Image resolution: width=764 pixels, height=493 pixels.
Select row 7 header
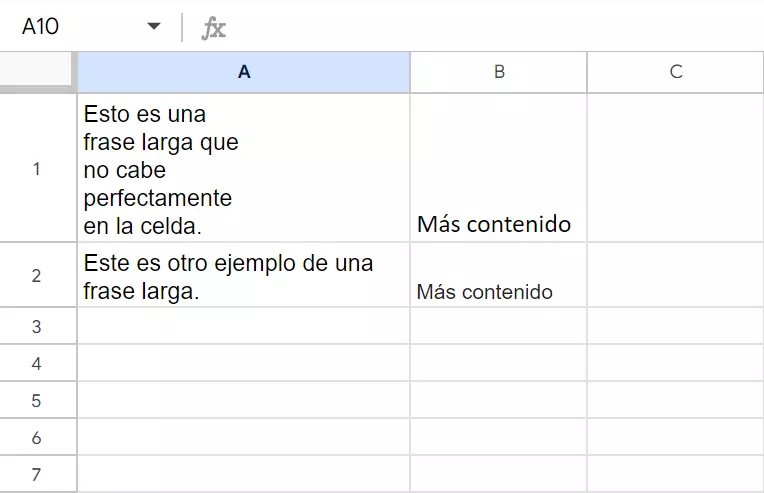click(38, 474)
